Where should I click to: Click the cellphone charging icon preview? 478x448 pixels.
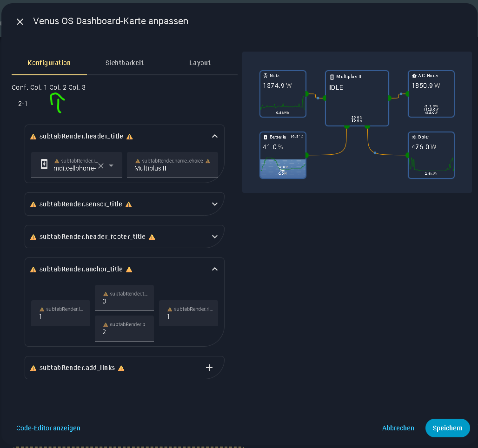tap(44, 164)
